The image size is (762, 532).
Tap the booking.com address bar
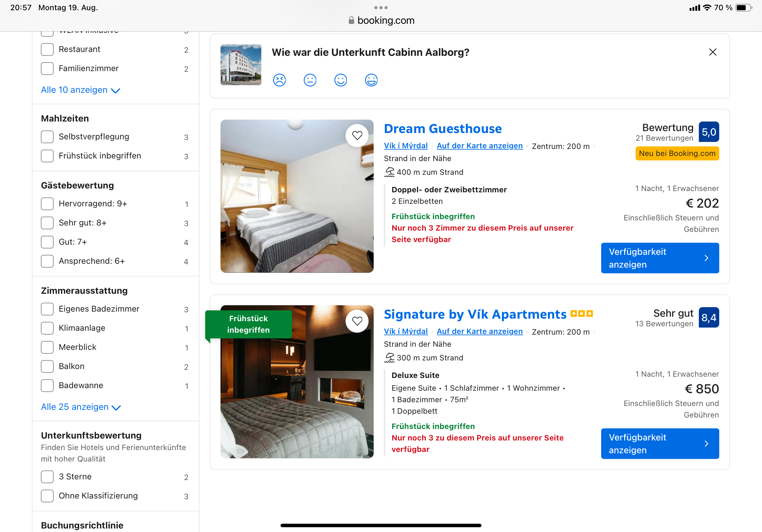[x=381, y=20]
